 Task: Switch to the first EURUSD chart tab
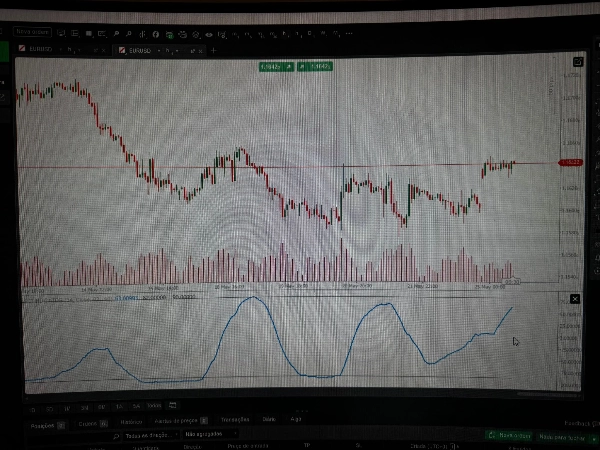click(41, 49)
